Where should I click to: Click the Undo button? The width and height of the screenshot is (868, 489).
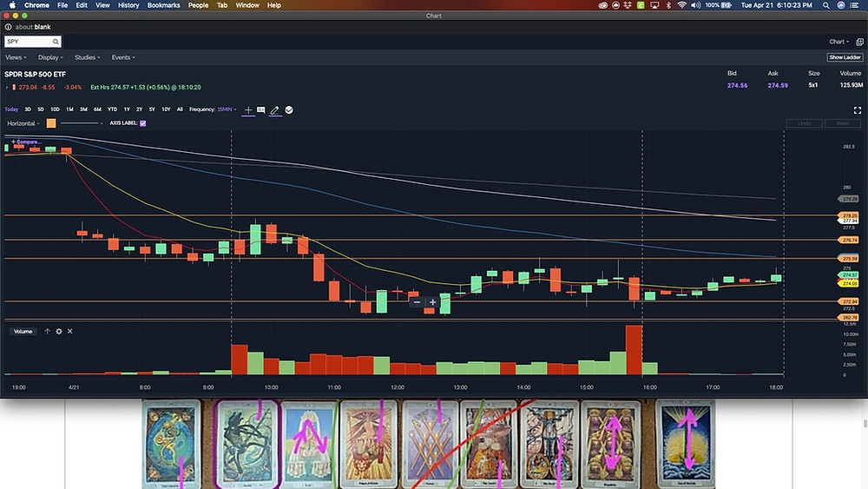point(805,123)
